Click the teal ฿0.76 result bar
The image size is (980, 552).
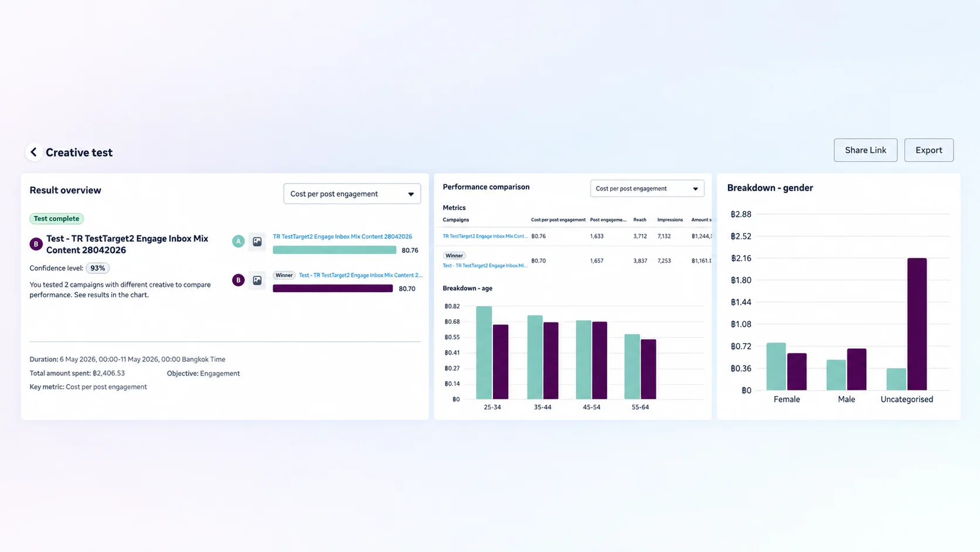click(x=334, y=250)
